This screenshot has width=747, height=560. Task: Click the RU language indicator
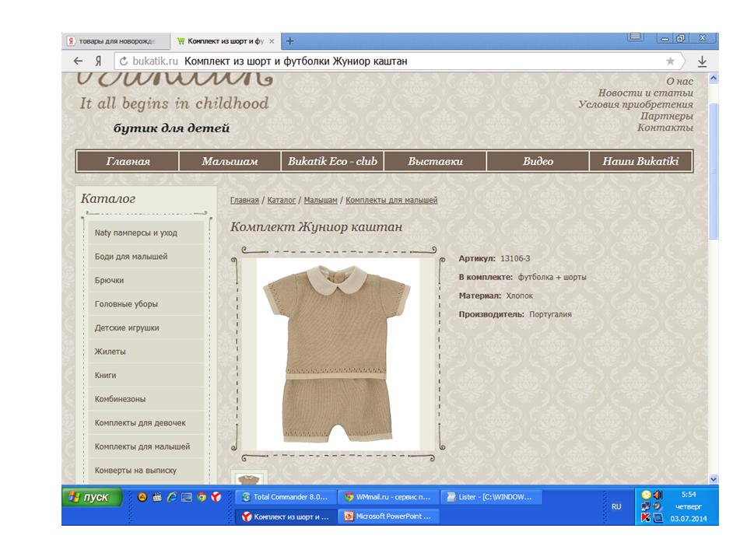[x=616, y=506]
